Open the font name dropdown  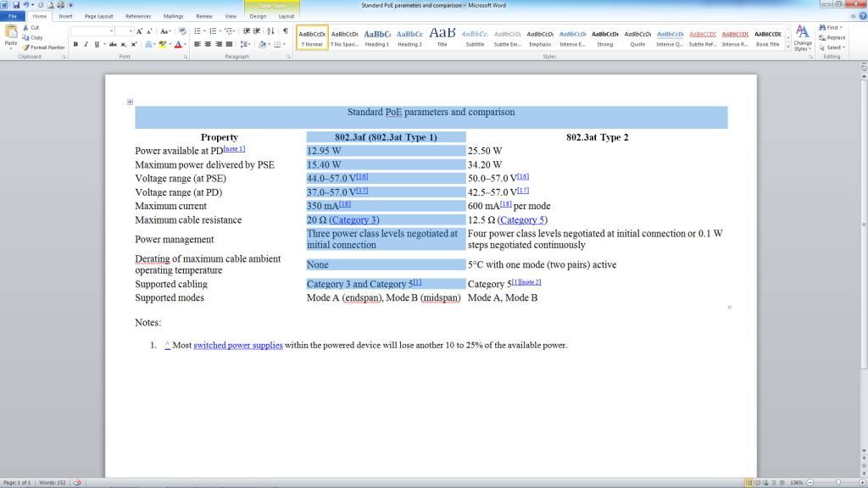pos(111,31)
